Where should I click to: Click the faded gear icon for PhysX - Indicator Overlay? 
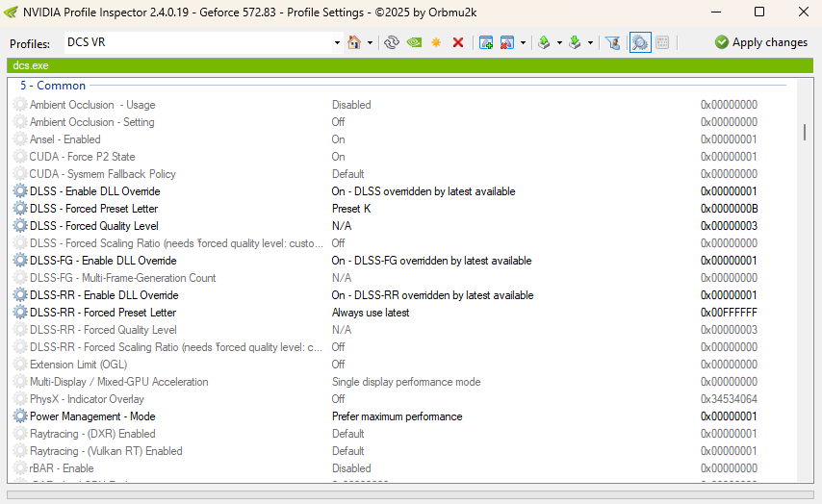pos(20,399)
